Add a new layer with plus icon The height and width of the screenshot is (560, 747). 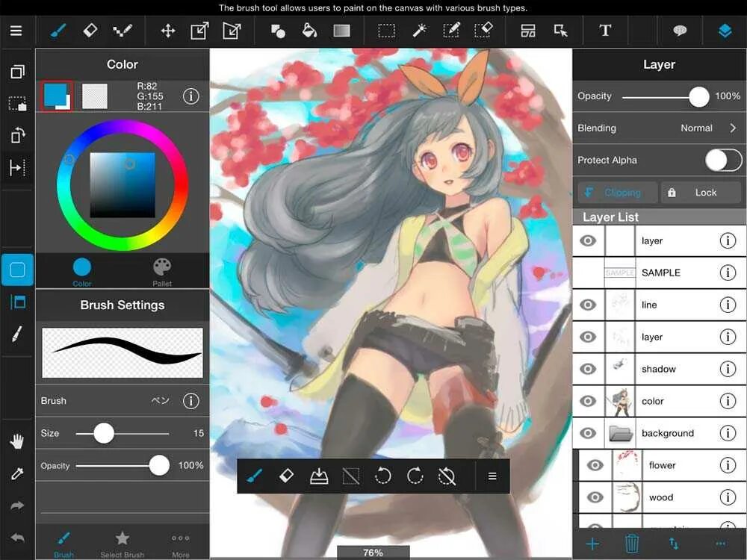(592, 544)
